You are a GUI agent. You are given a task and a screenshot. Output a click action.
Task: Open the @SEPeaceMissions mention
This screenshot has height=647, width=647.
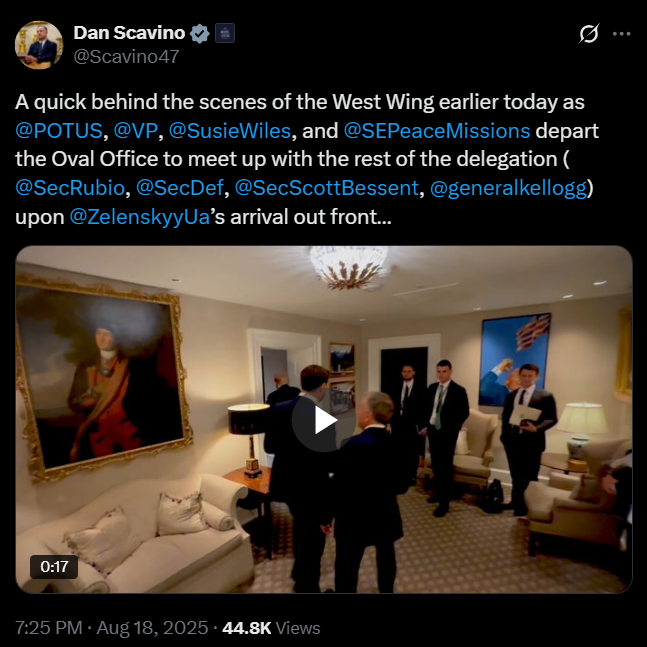click(x=437, y=131)
